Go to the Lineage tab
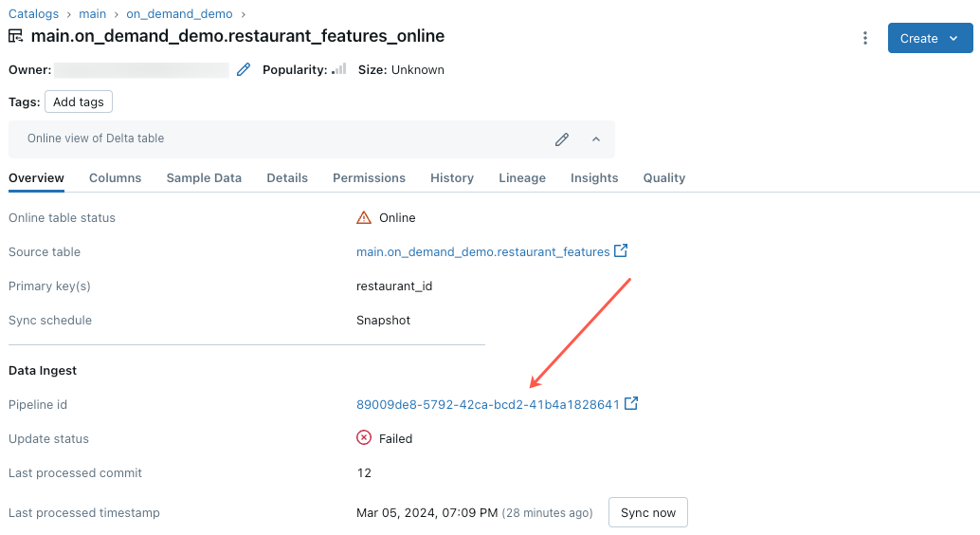The width and height of the screenshot is (980, 535). point(522,177)
